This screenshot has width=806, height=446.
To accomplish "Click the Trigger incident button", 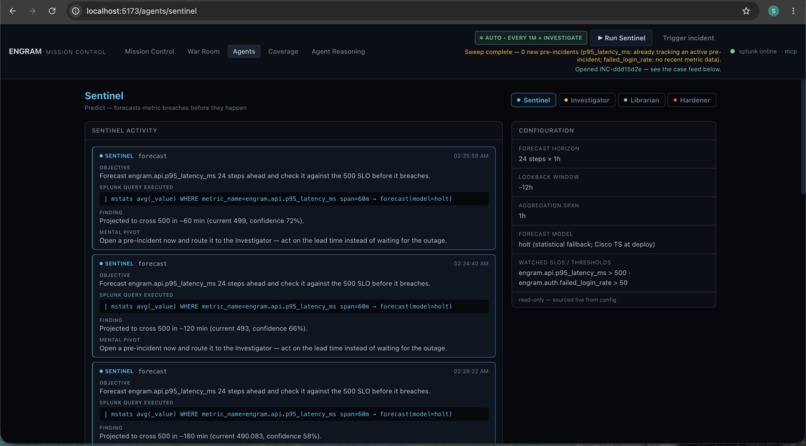I will [x=688, y=38].
